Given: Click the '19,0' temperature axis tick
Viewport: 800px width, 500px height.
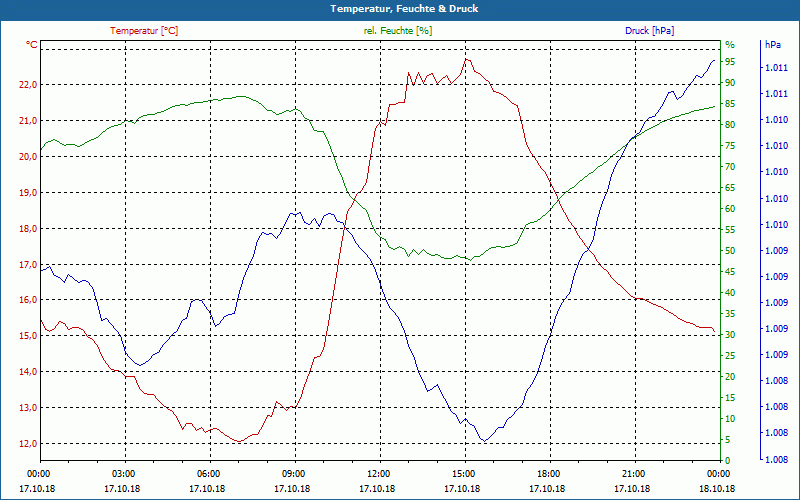Looking at the screenshot, I should point(28,193).
